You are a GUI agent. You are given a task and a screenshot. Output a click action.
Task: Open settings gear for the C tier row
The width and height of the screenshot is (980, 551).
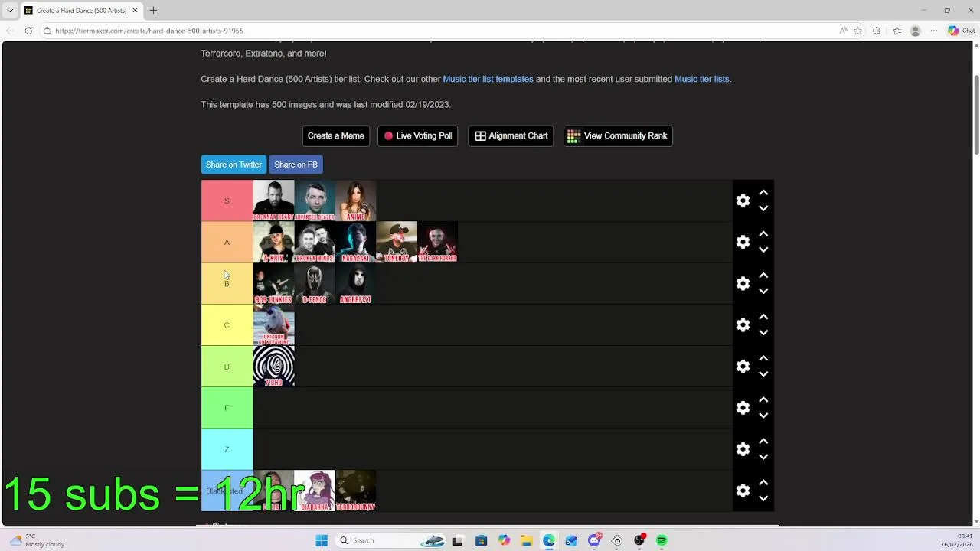(x=743, y=324)
